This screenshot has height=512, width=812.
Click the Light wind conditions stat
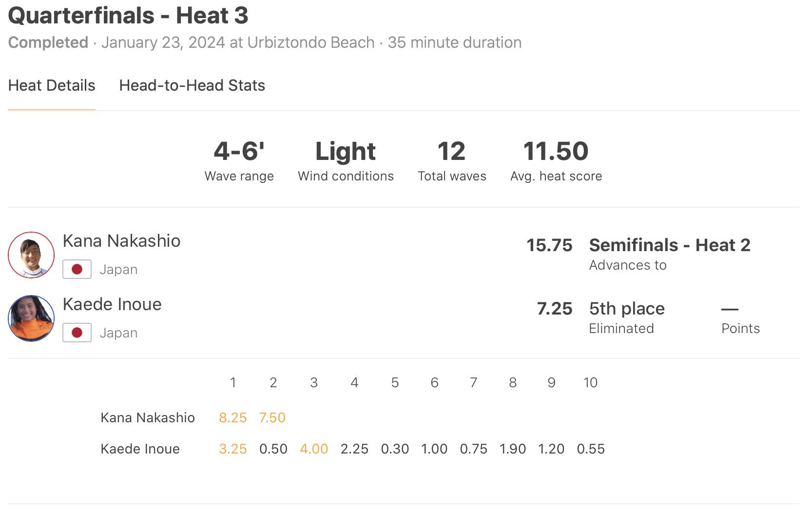point(346,151)
